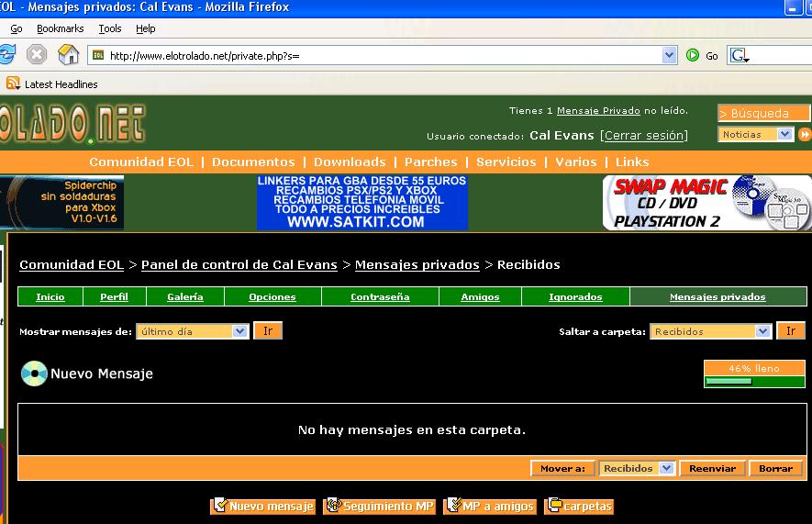Screen dimensions: 812x524
Task: Open Varios in orange nav bar
Action: pyautogui.click(x=576, y=162)
